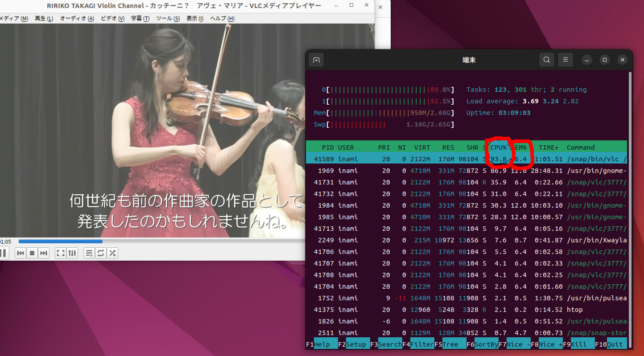Toggle shuffle playback in VLC
The height and width of the screenshot is (356, 644).
click(x=112, y=253)
